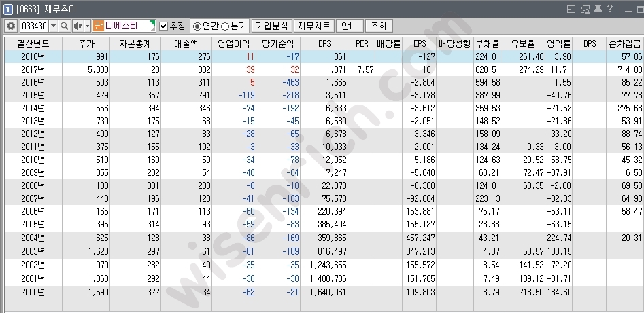
Task: Click the 결산년도 column header
Action: tap(33, 43)
